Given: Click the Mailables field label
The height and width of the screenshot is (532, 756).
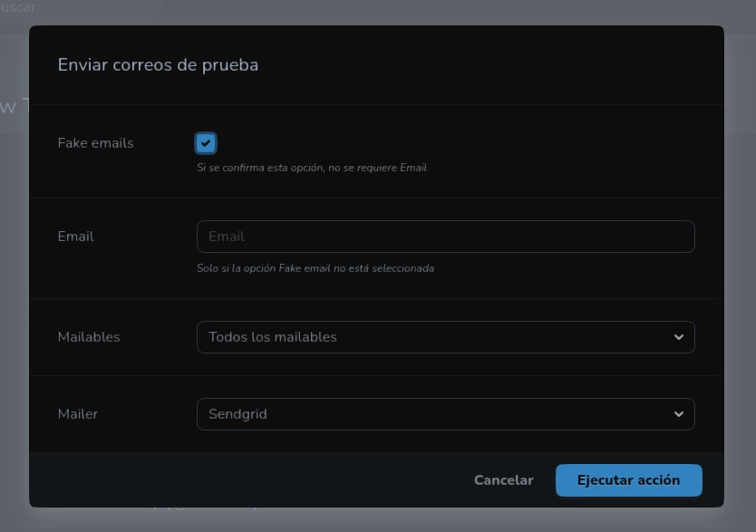Looking at the screenshot, I should [89, 337].
